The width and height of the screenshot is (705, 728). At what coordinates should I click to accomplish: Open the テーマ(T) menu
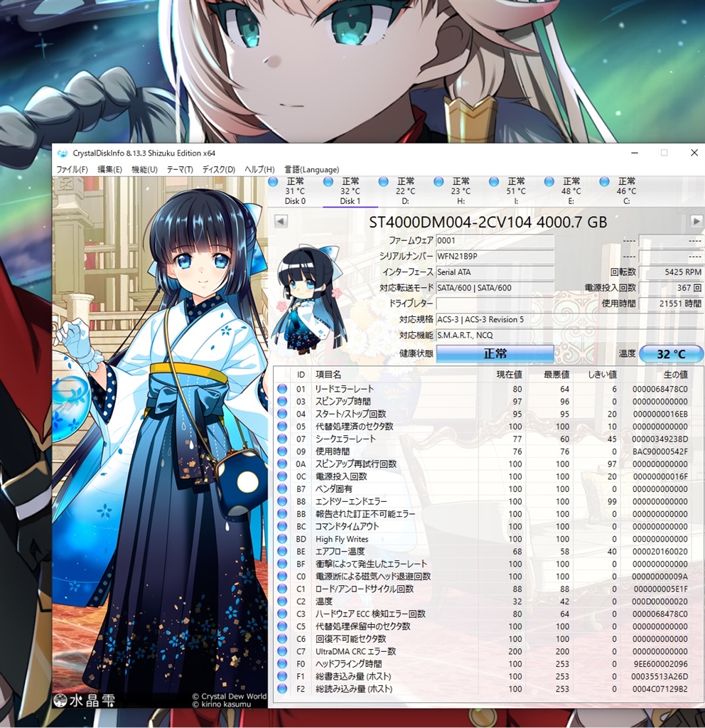180,169
